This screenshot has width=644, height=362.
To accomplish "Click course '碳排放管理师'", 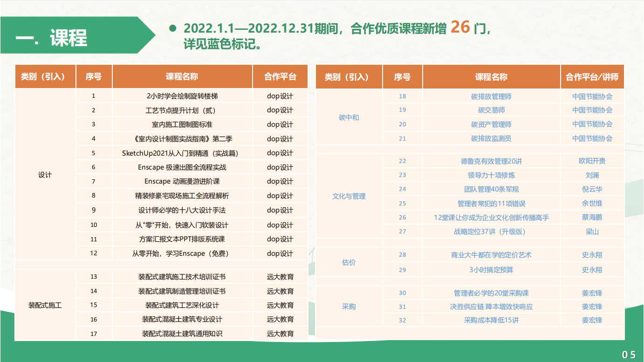I will point(492,96).
